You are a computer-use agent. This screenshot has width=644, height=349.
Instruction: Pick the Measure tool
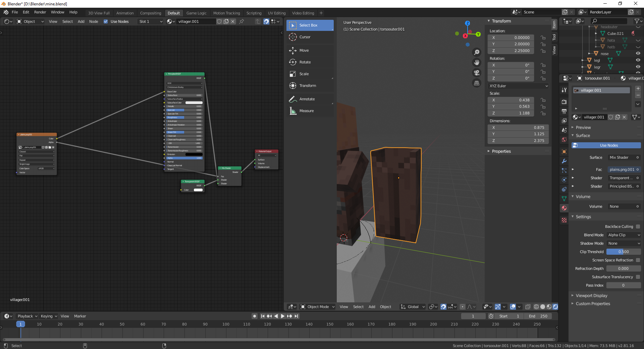pos(310,111)
